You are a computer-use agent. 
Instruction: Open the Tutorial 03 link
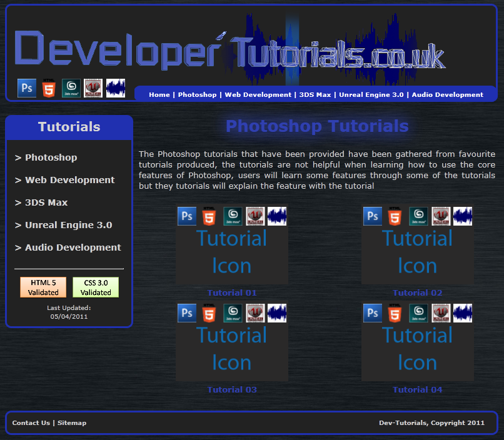(x=232, y=390)
